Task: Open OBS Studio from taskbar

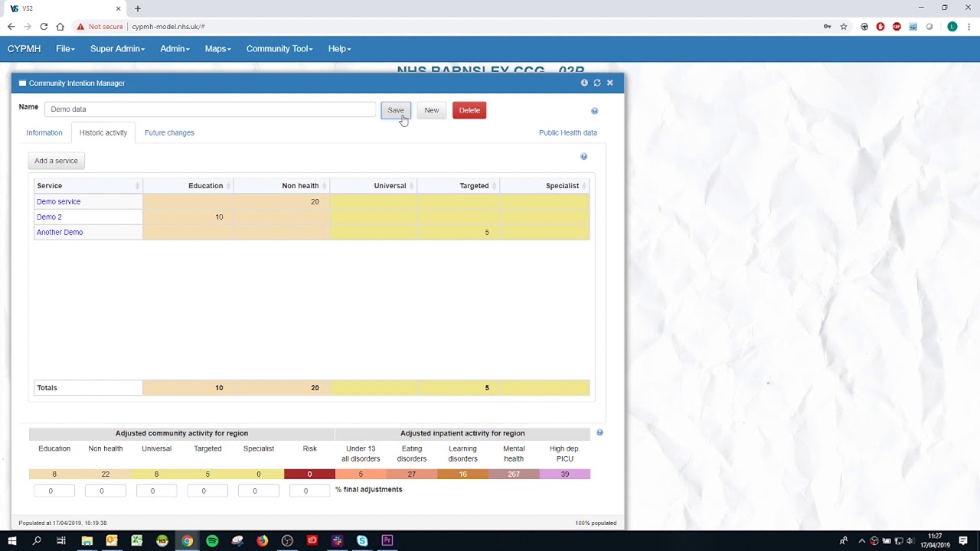Action: 287,540
